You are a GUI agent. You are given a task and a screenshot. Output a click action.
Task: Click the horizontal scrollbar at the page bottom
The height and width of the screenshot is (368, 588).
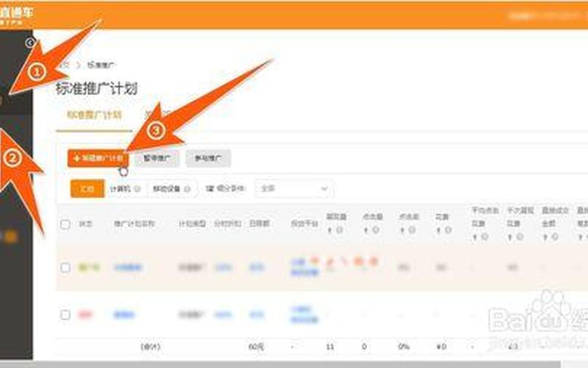coord(281,364)
